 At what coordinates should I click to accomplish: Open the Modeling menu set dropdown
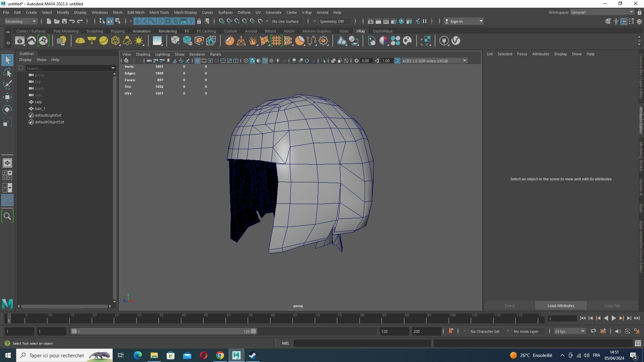[x=21, y=21]
